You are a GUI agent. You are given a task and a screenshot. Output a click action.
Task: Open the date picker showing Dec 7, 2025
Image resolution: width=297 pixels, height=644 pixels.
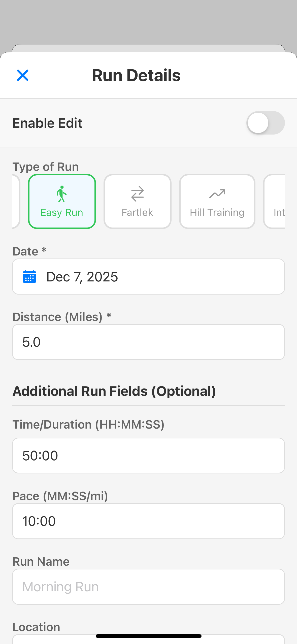point(148,277)
